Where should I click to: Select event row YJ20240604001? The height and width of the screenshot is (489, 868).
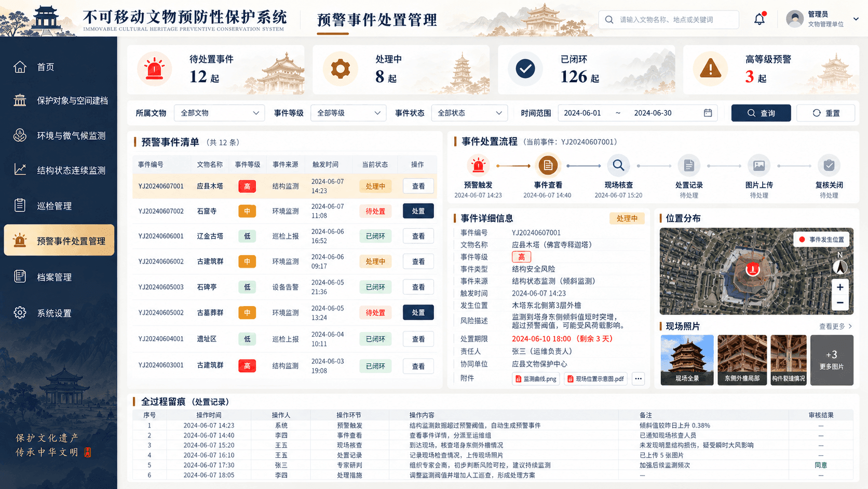[x=284, y=339]
